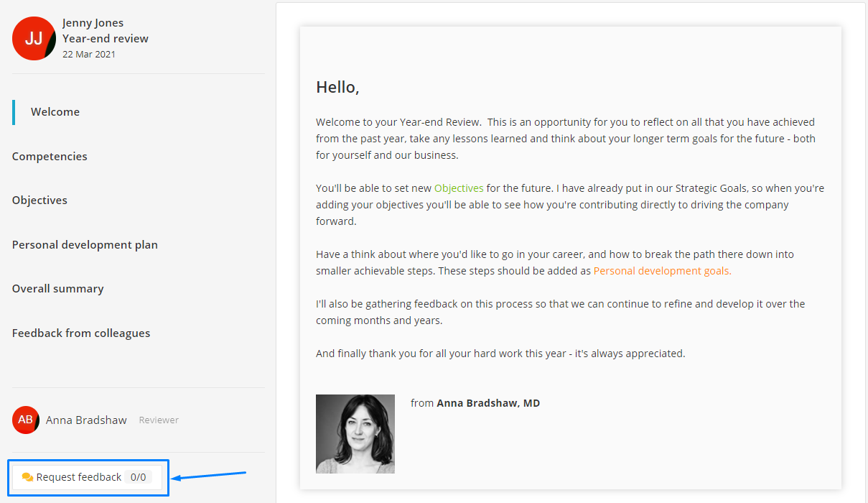
Task: Click the 22 Mar 2021 review date
Action: pyautogui.click(x=89, y=54)
